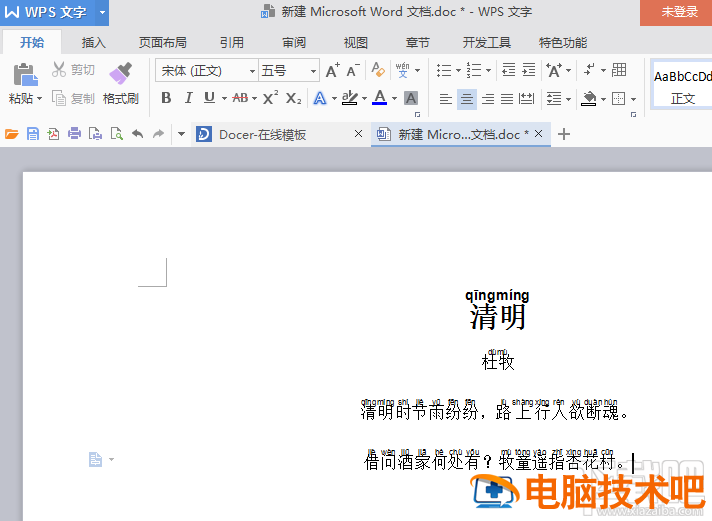
Task: Save document with the floppy icon
Action: [x=33, y=134]
